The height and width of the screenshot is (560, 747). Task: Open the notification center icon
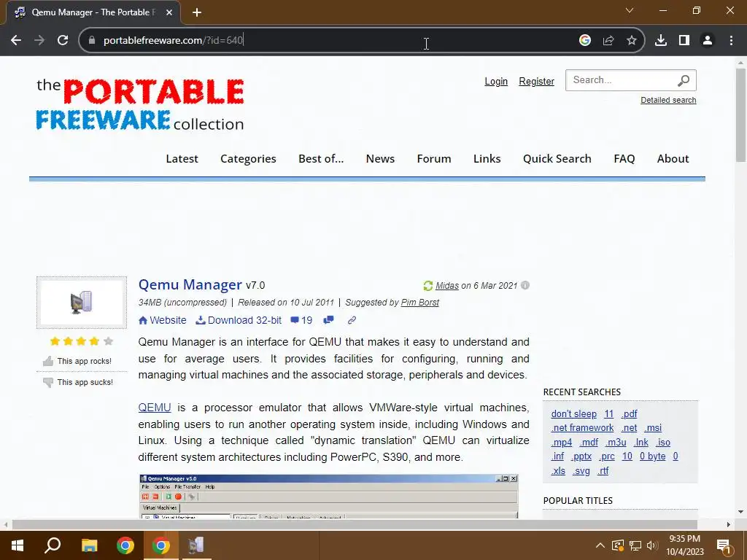point(724,545)
